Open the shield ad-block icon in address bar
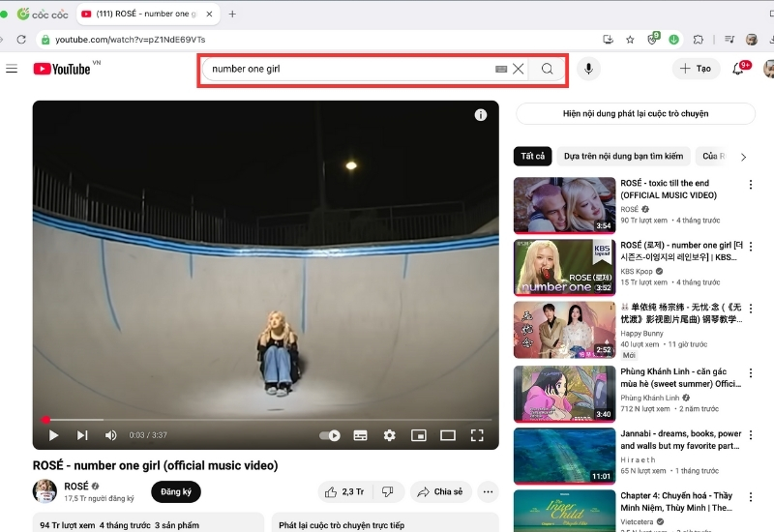Viewport: 774px width, 532px height. (x=652, y=39)
